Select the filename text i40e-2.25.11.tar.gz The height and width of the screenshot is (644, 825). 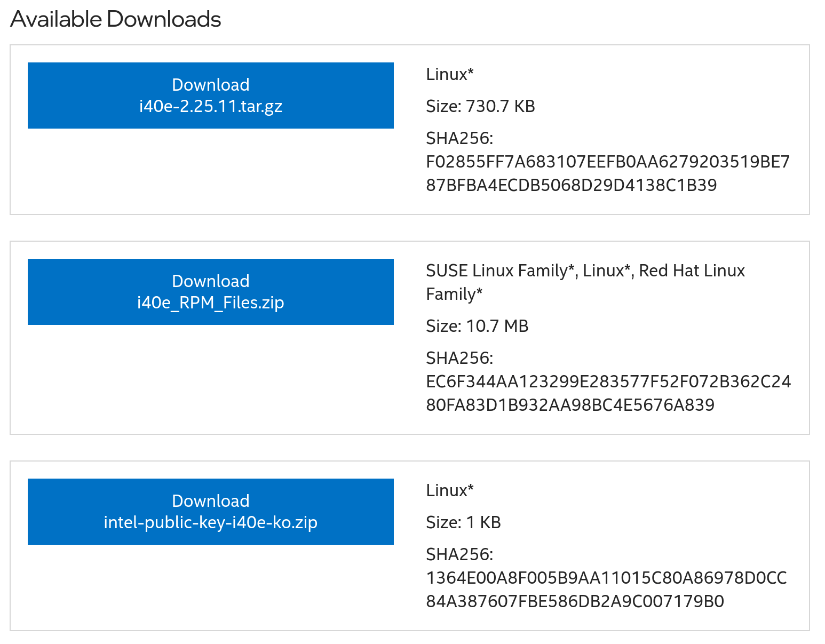pyautogui.click(x=210, y=107)
